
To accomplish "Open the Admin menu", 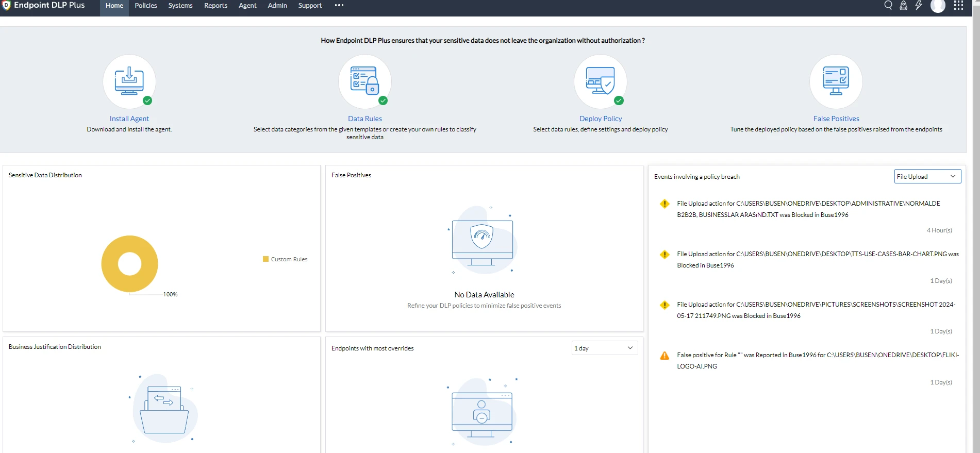I will pos(277,6).
